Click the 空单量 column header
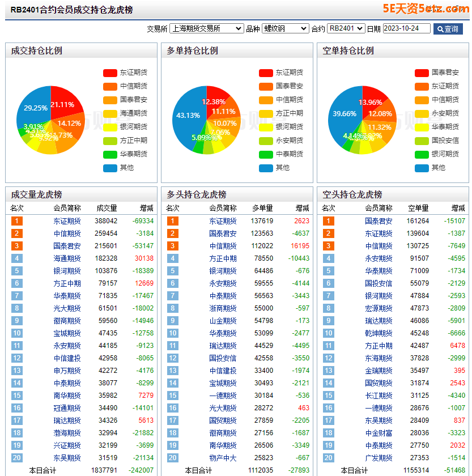This screenshot has width=472, height=476. point(418,208)
